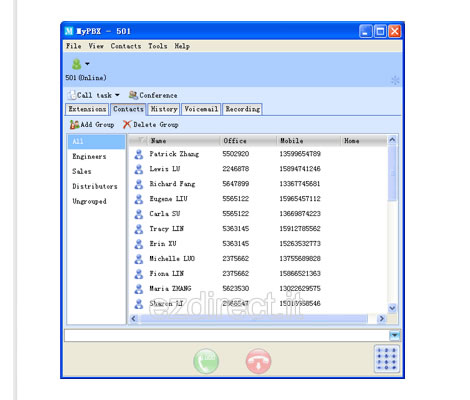
Task: Select the All group
Action: (x=96, y=141)
